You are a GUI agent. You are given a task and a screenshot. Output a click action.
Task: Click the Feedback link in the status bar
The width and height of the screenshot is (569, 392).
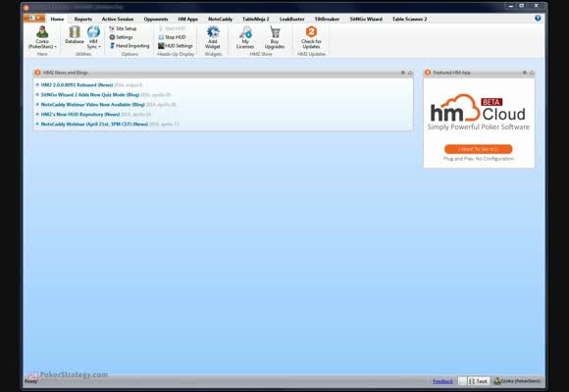[x=442, y=381]
